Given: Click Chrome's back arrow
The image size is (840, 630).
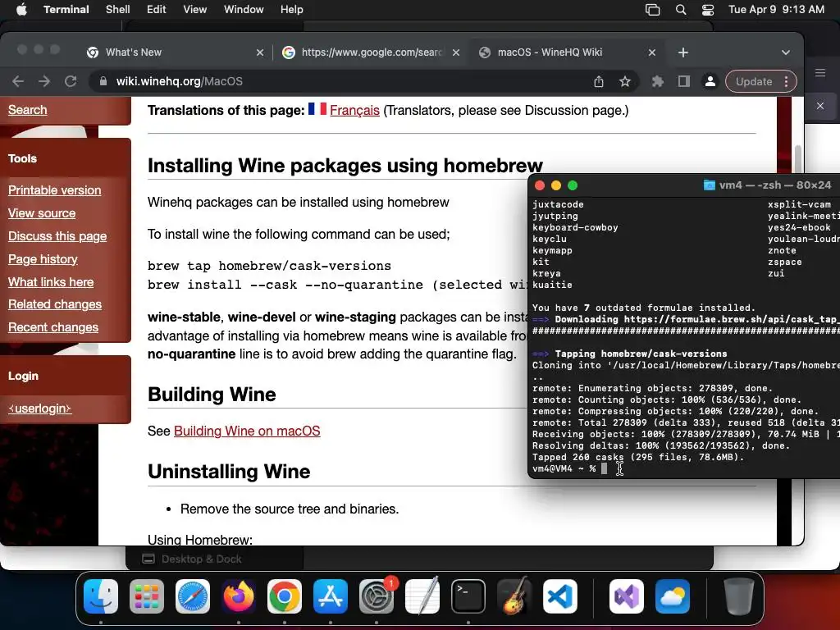Looking at the screenshot, I should click(18, 81).
